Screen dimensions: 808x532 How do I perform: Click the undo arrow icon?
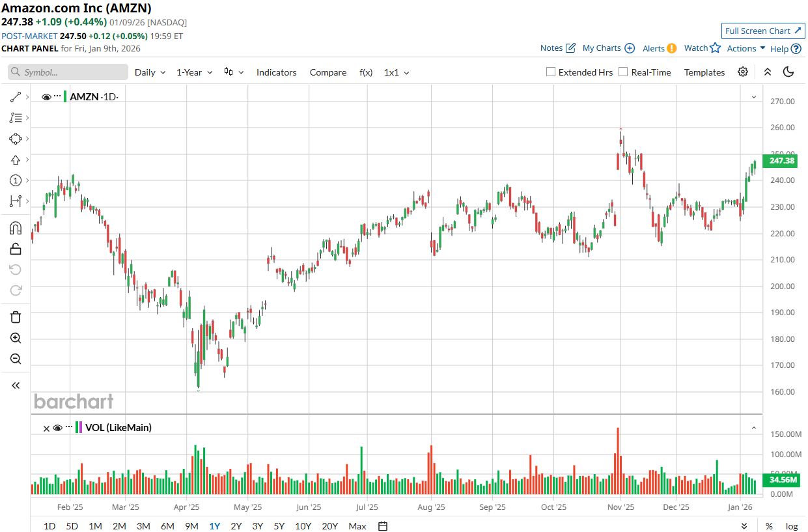pos(16,270)
